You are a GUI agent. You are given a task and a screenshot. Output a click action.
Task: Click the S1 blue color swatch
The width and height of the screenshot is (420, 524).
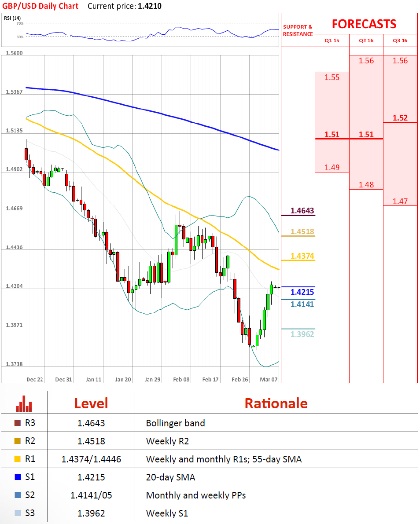pos(18,477)
